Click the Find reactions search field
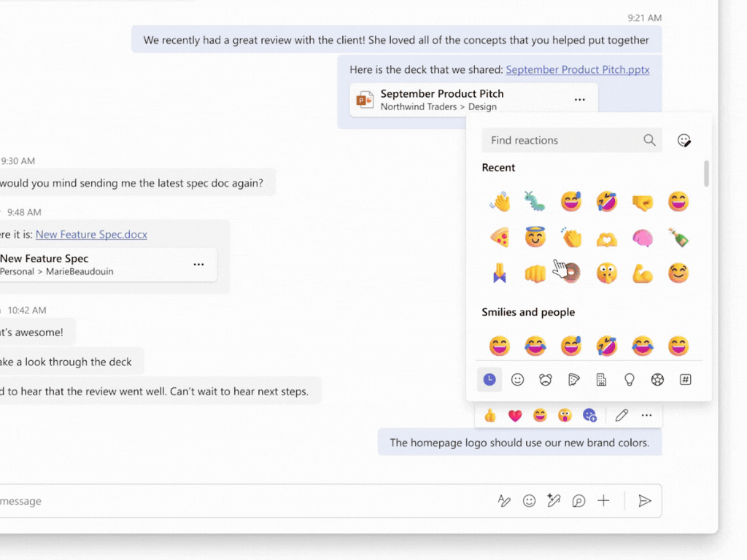The width and height of the screenshot is (747, 560). 562,141
